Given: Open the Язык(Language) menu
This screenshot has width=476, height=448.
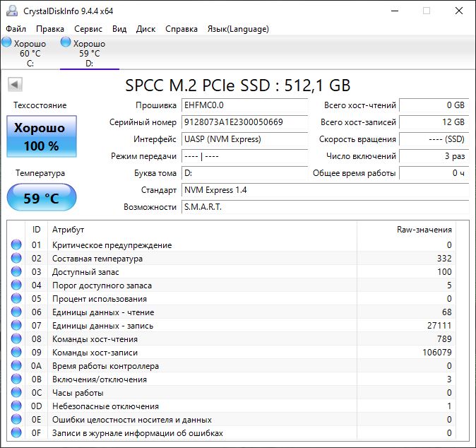Looking at the screenshot, I should [237, 29].
